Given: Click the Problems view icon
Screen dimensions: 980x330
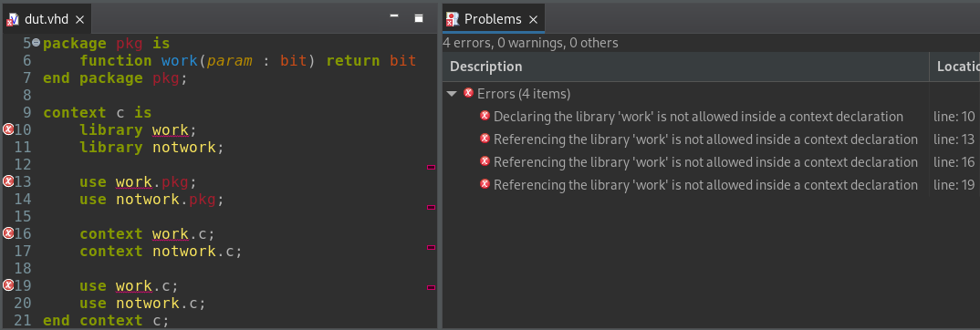Looking at the screenshot, I should coord(453,19).
